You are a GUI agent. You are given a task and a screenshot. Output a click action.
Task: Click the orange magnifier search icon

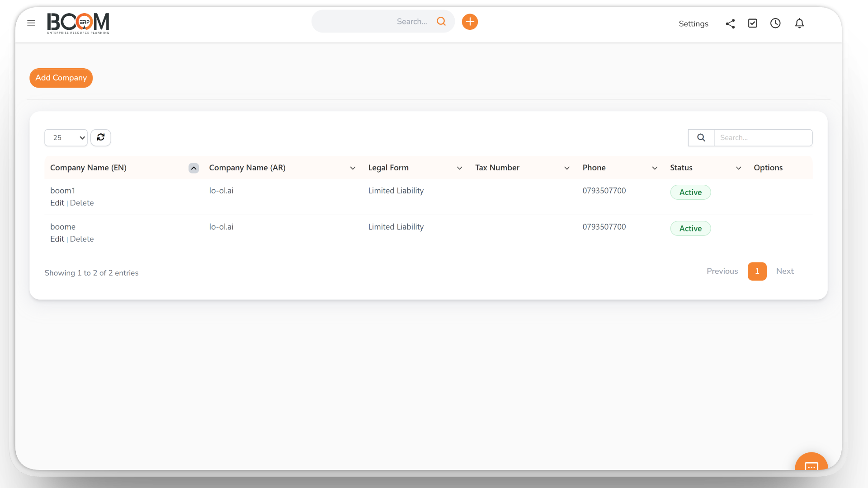441,21
